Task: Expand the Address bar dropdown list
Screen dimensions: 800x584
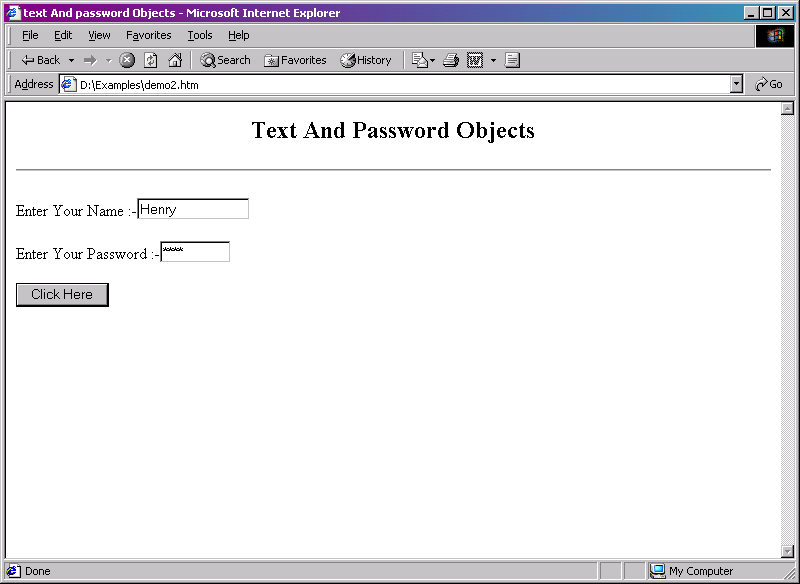Action: point(737,84)
